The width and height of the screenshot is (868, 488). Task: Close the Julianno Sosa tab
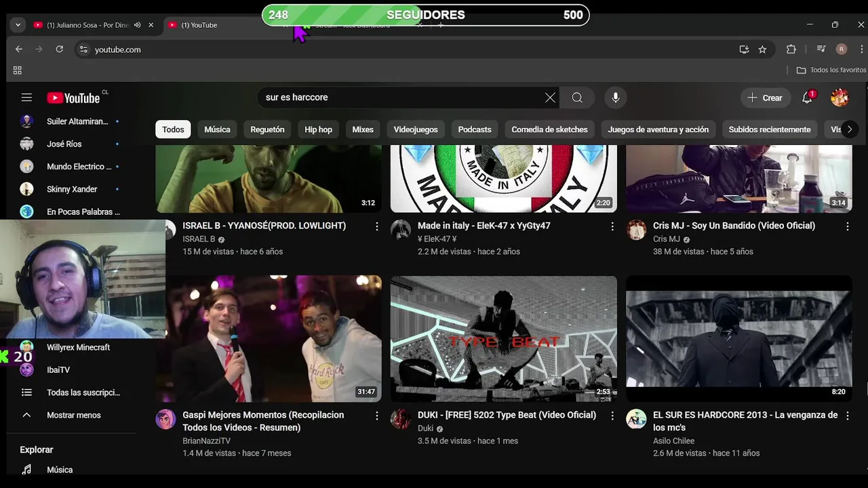pyautogui.click(x=151, y=25)
